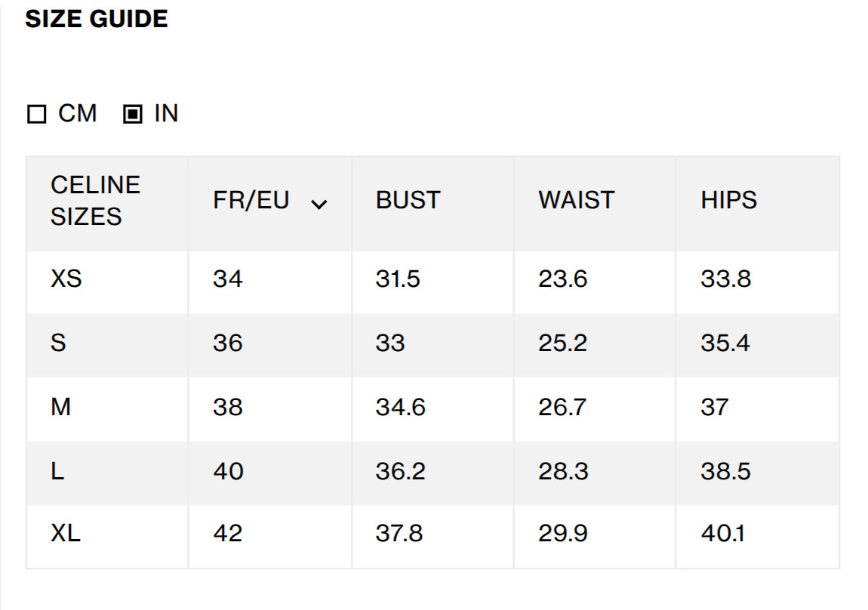Click the HIPS column header
This screenshot has width=868, height=610.
click(x=728, y=200)
